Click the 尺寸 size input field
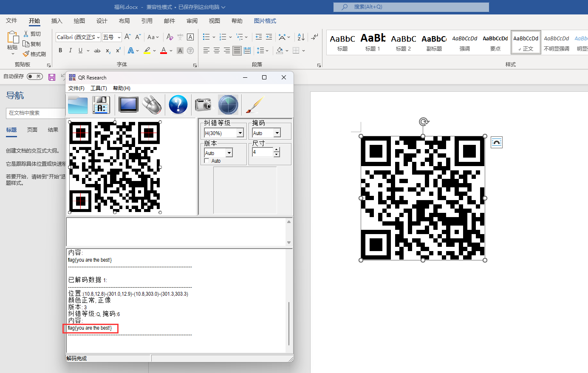The height and width of the screenshot is (373, 588). (263, 152)
